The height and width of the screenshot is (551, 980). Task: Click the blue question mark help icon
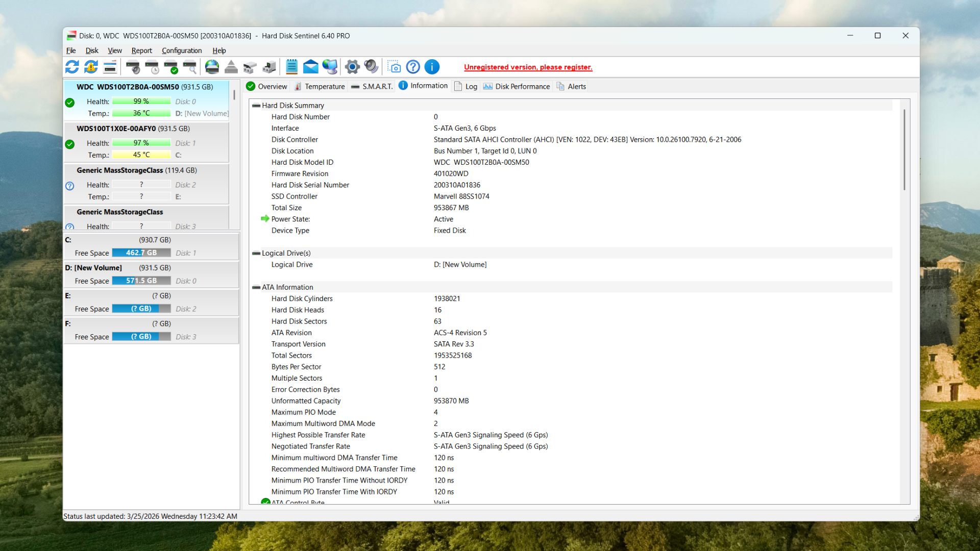413,67
